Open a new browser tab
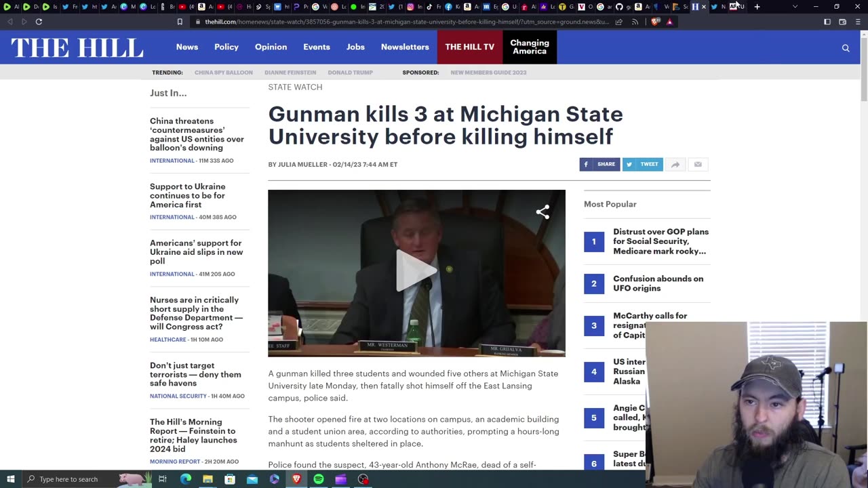The height and width of the screenshot is (488, 868). [x=757, y=7]
